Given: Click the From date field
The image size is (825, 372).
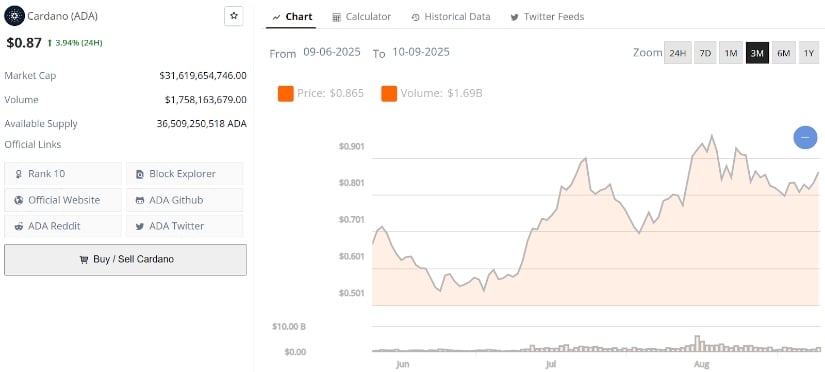Looking at the screenshot, I should coord(332,52).
